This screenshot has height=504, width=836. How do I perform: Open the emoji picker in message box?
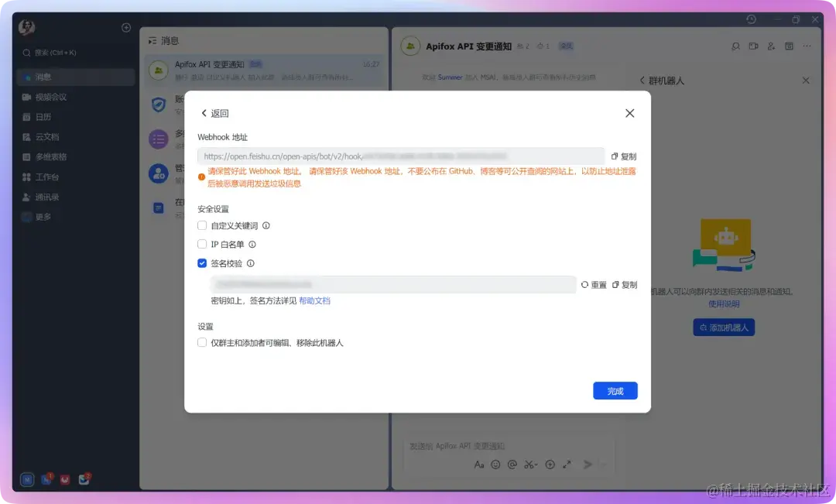coord(495,465)
